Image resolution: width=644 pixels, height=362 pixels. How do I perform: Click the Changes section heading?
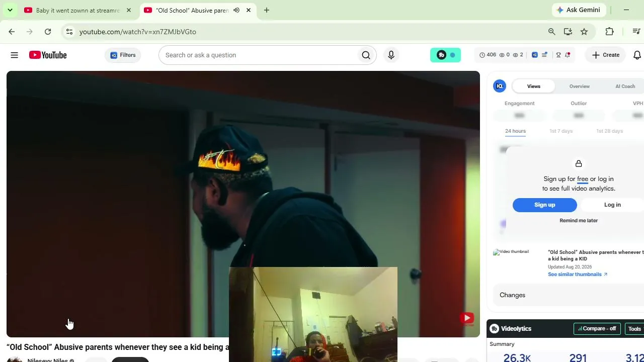pyautogui.click(x=512, y=295)
